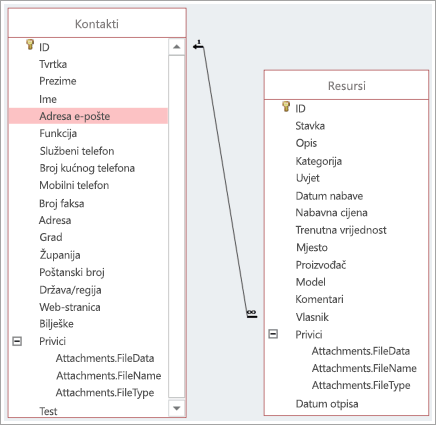436x425 pixels.
Task: Select Attachments.FileData under Kontakti Privici
Action: [105, 358]
